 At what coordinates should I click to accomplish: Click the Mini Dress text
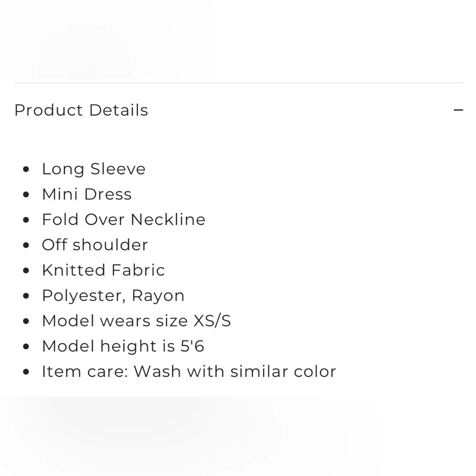pos(87,194)
